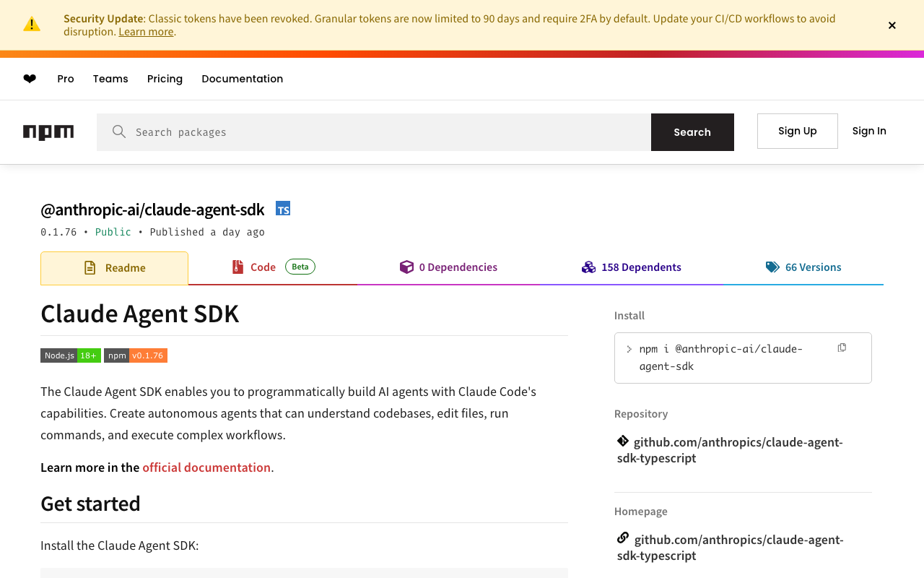The height and width of the screenshot is (578, 924).
Task: Dismiss the security update banner
Action: click(892, 25)
